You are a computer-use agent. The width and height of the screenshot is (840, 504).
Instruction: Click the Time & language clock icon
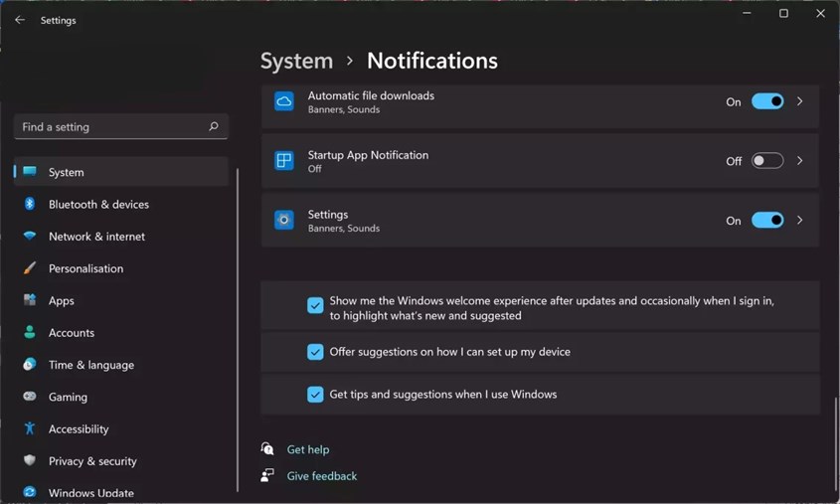pos(30,364)
